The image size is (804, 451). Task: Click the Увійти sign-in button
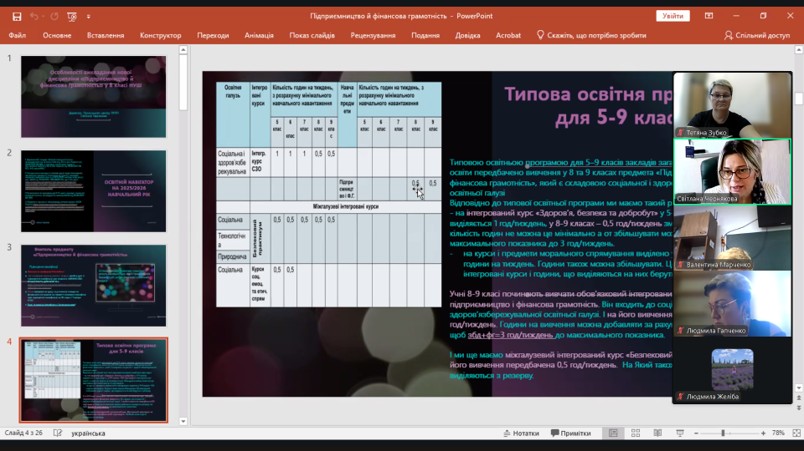pos(672,16)
